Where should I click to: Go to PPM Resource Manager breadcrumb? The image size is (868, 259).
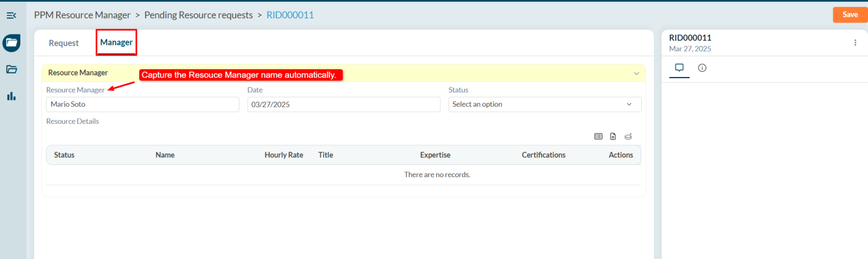pos(83,15)
